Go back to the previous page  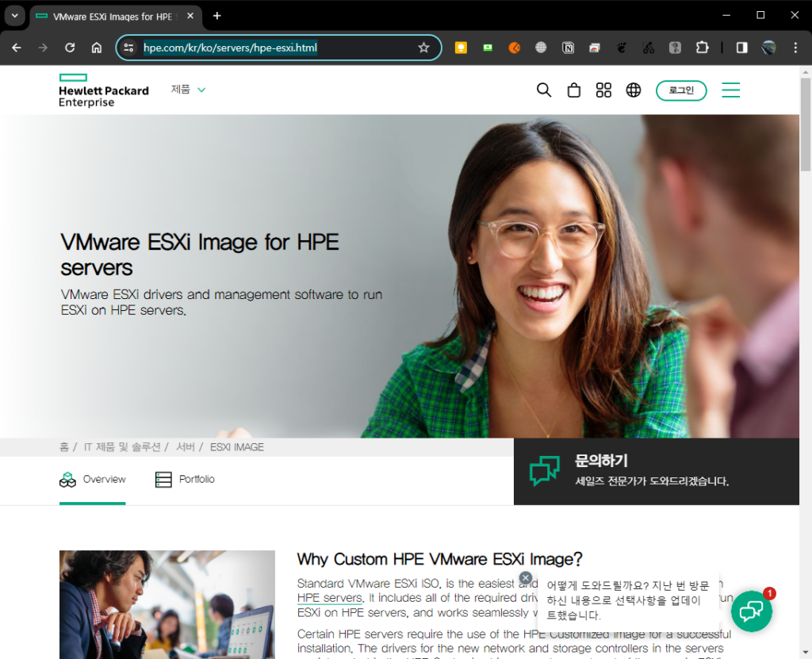pyautogui.click(x=17, y=48)
